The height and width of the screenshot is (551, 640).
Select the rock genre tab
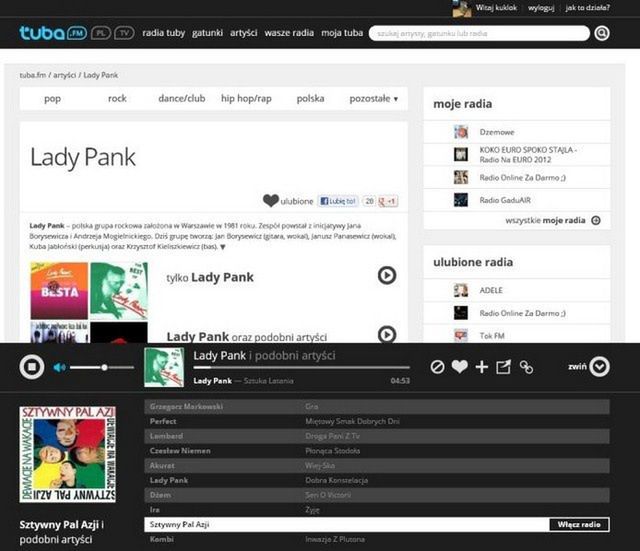pyautogui.click(x=117, y=98)
